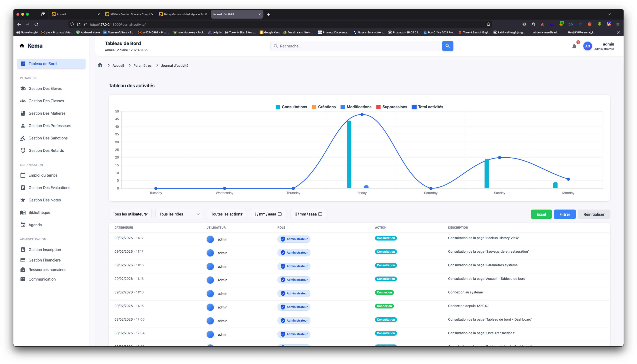This screenshot has width=637, height=364.
Task: Click the blue search magnifier button
Action: pyautogui.click(x=447, y=46)
